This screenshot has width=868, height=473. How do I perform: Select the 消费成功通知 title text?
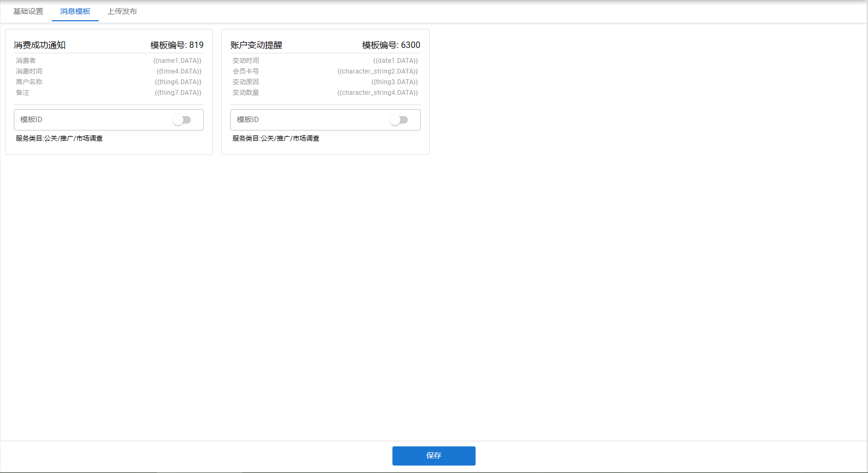click(40, 45)
